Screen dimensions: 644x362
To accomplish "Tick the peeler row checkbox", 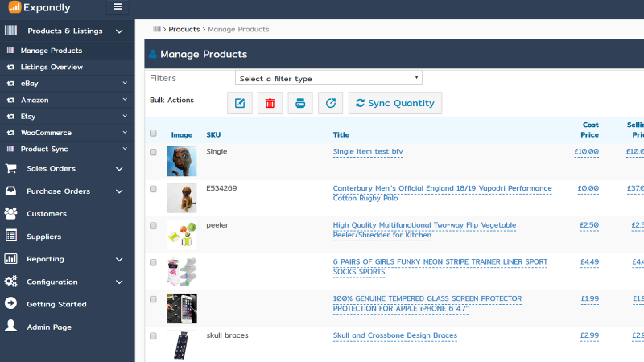I will point(153,226).
